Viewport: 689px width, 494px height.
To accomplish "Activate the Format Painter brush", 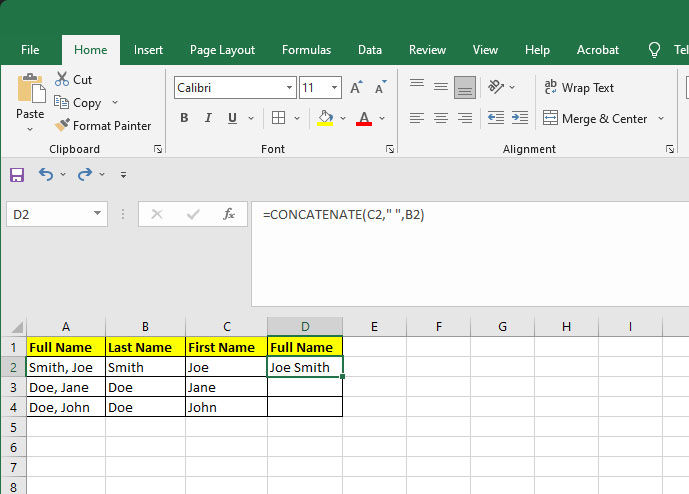I will tap(62, 125).
